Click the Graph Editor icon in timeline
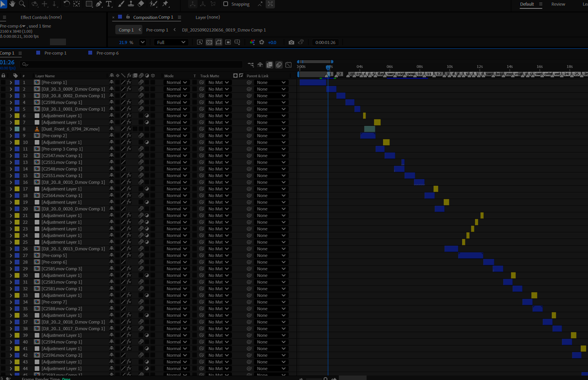Viewport: 588px width, 380px height. click(x=288, y=65)
